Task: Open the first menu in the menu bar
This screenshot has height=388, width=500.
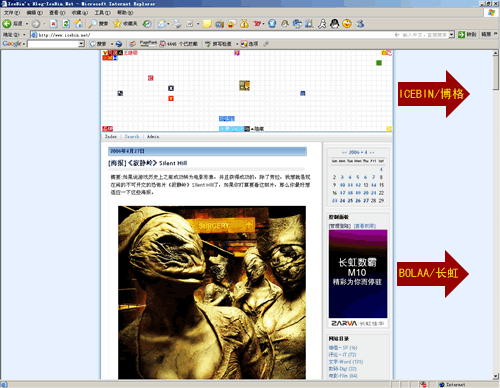Action: (x=12, y=13)
